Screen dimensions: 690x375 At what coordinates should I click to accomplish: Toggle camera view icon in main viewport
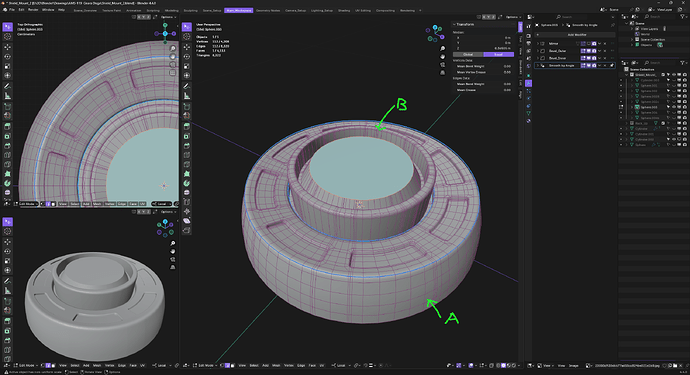pyautogui.click(x=442, y=65)
